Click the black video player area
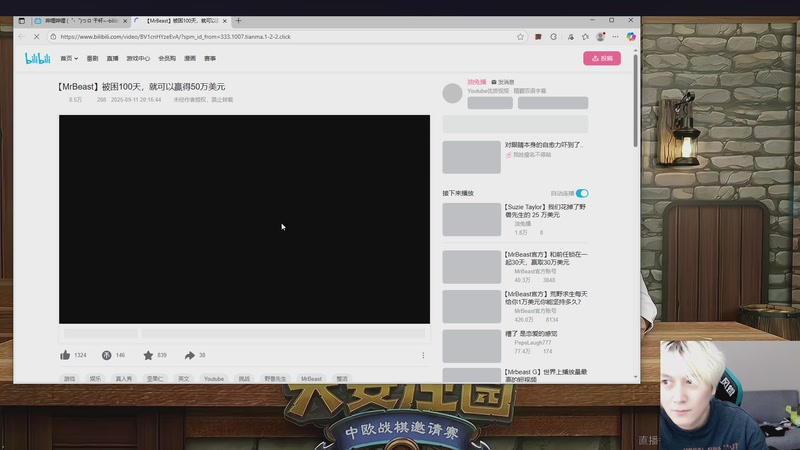Viewport: 800px width, 450px height. [x=244, y=219]
